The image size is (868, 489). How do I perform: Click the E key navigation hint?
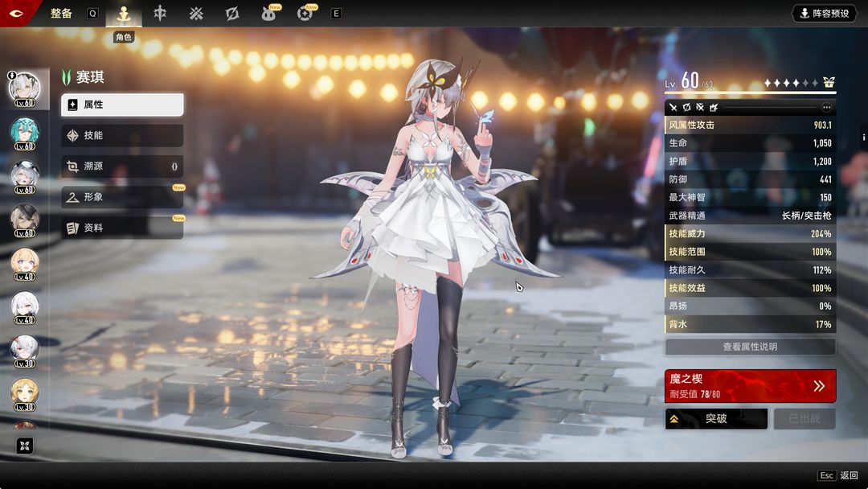[x=336, y=14]
